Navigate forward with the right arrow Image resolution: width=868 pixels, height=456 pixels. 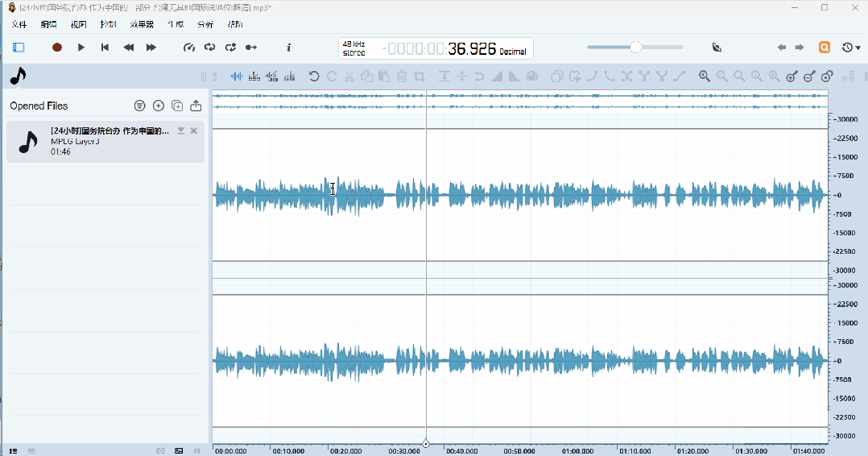pyautogui.click(x=800, y=47)
